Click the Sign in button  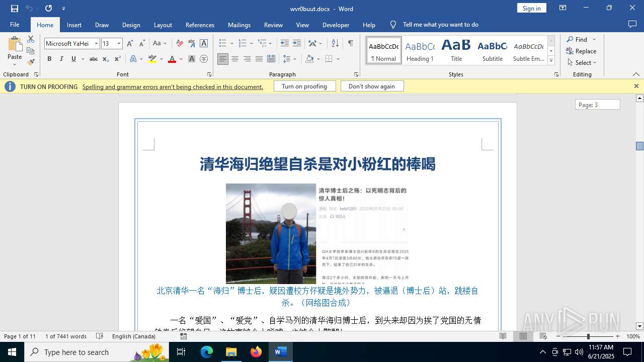click(x=531, y=8)
